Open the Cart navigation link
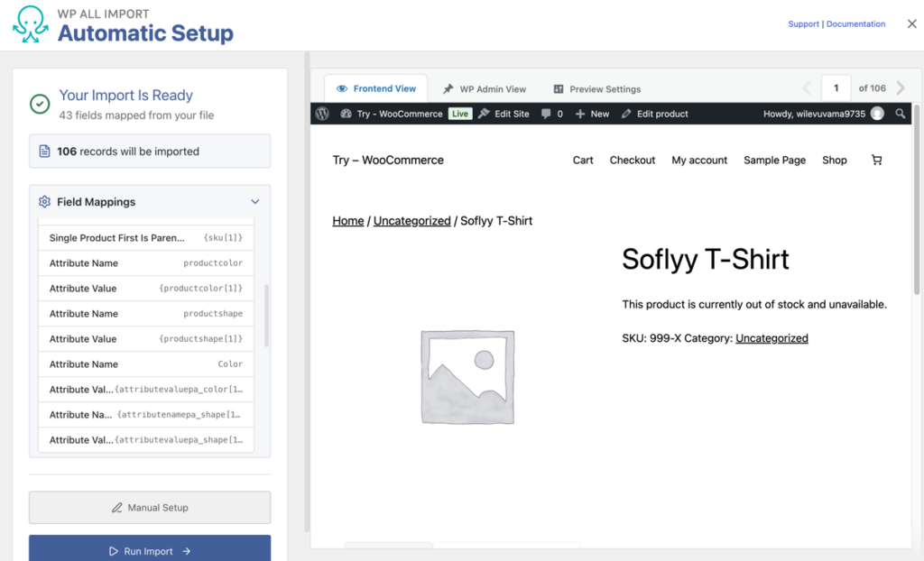The height and width of the screenshot is (561, 924). (x=583, y=161)
